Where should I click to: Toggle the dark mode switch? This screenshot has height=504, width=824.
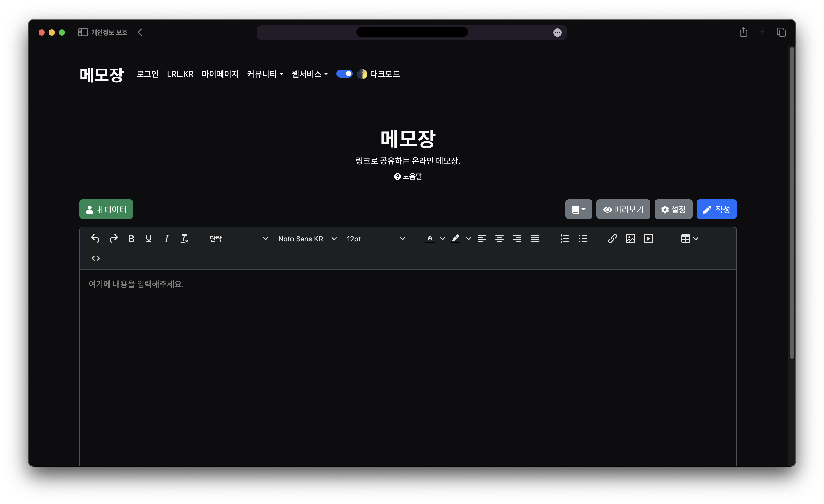(344, 74)
